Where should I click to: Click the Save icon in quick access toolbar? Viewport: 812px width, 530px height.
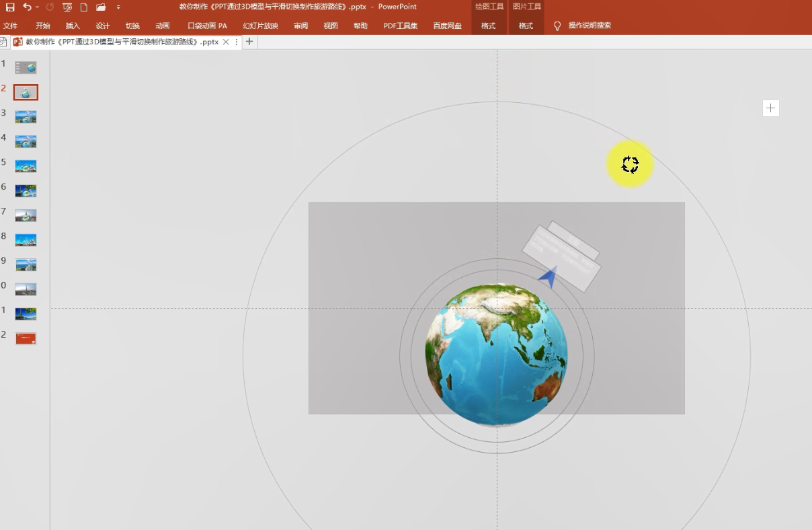[x=10, y=7]
